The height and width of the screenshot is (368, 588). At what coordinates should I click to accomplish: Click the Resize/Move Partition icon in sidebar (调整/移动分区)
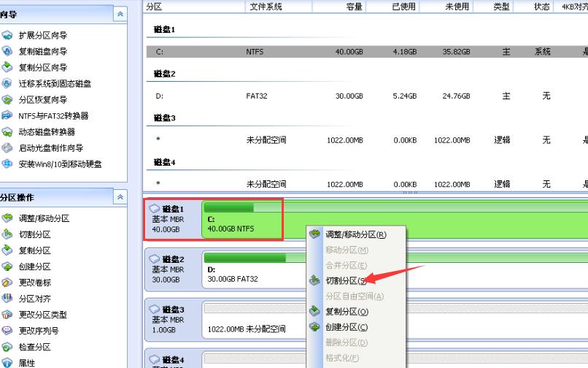(x=7, y=218)
